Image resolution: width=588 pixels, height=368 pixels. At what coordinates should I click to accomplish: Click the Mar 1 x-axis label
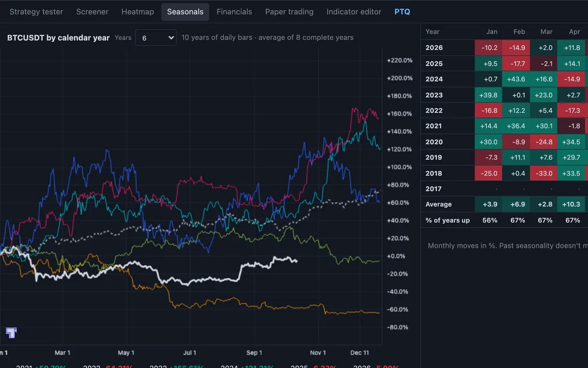point(62,352)
